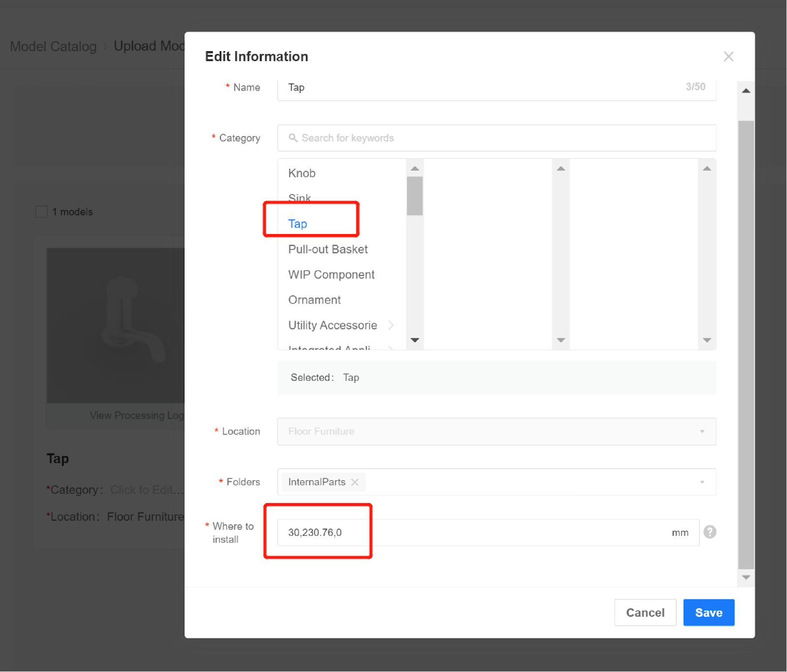Open the Location dropdown
The height and width of the screenshot is (672, 787).
(496, 431)
